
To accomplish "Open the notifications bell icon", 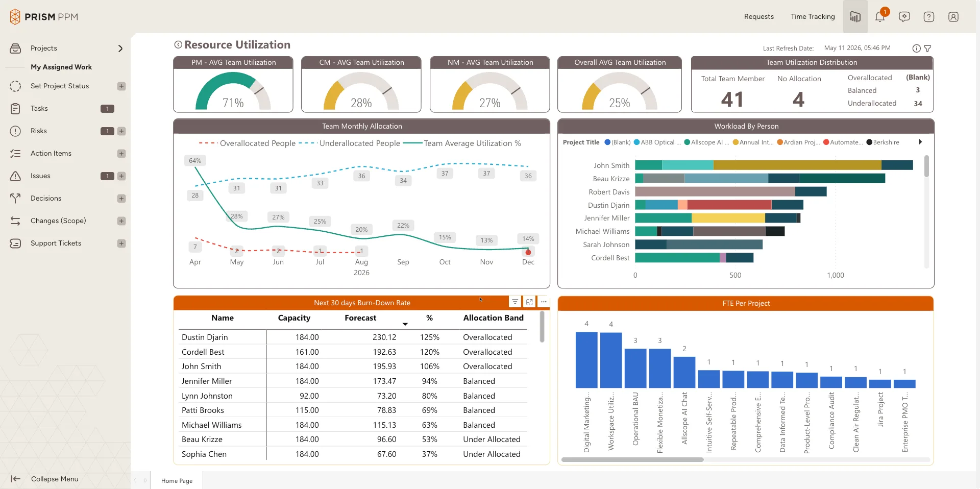I will tap(880, 17).
